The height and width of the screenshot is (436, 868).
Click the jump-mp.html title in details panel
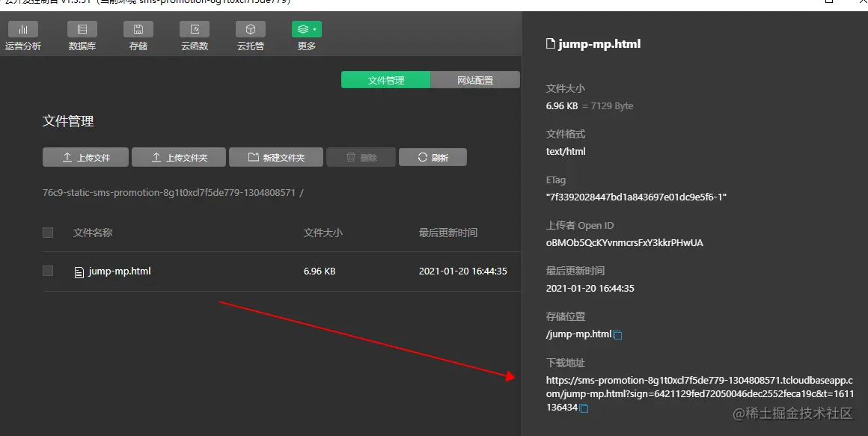[x=599, y=43]
